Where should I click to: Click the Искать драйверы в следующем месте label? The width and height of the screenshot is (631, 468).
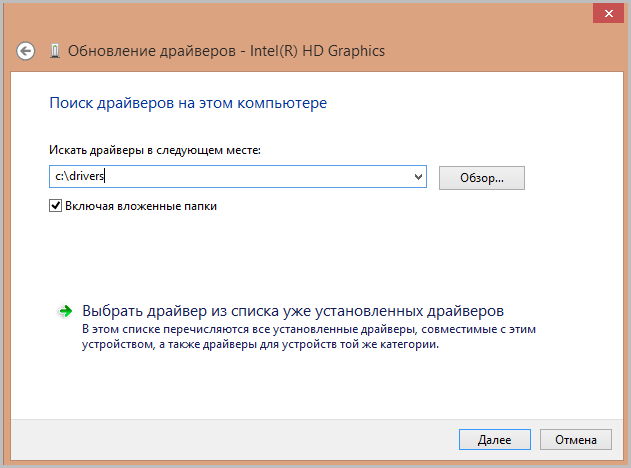click(155, 150)
